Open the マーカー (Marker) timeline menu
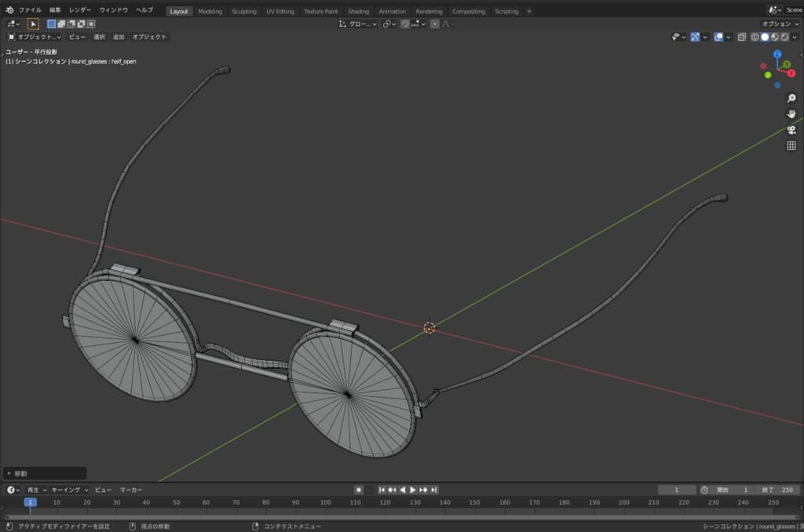This screenshot has height=532, width=804. 131,490
